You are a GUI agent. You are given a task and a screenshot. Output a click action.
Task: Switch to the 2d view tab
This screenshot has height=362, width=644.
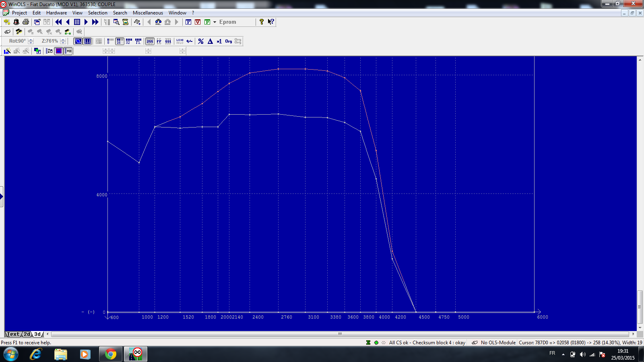pyautogui.click(x=27, y=334)
